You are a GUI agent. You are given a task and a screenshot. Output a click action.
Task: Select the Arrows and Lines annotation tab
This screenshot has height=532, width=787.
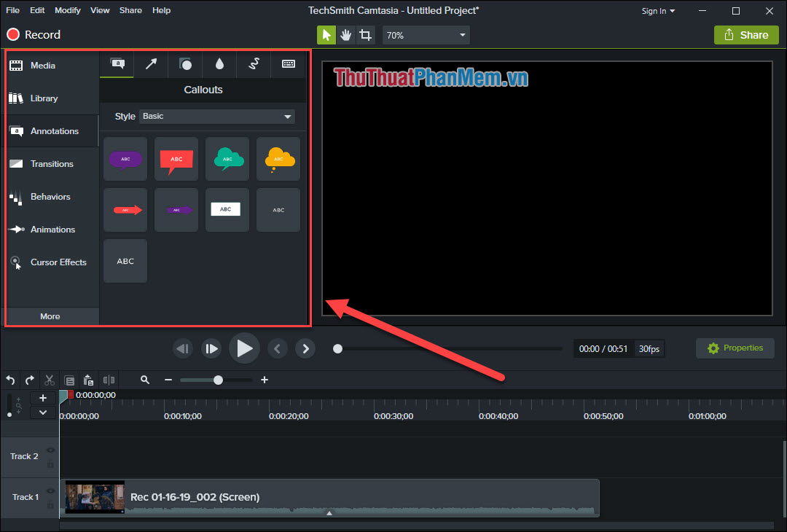click(x=151, y=64)
